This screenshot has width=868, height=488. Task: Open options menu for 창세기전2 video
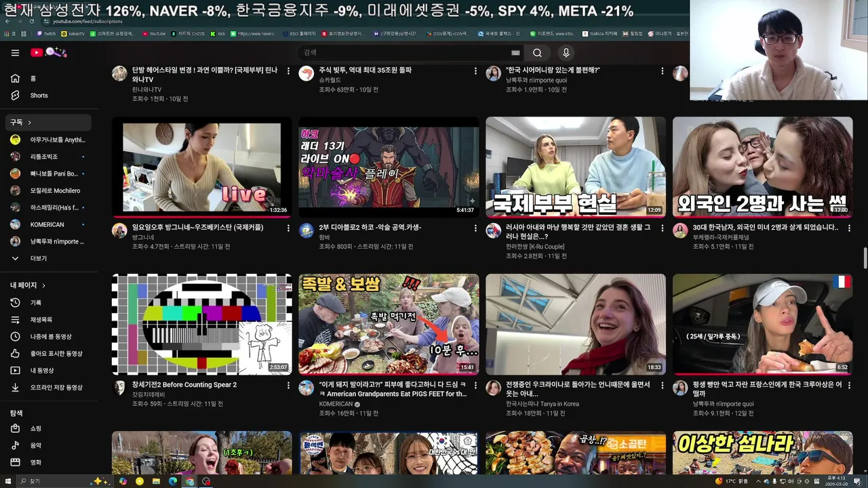[x=288, y=386]
